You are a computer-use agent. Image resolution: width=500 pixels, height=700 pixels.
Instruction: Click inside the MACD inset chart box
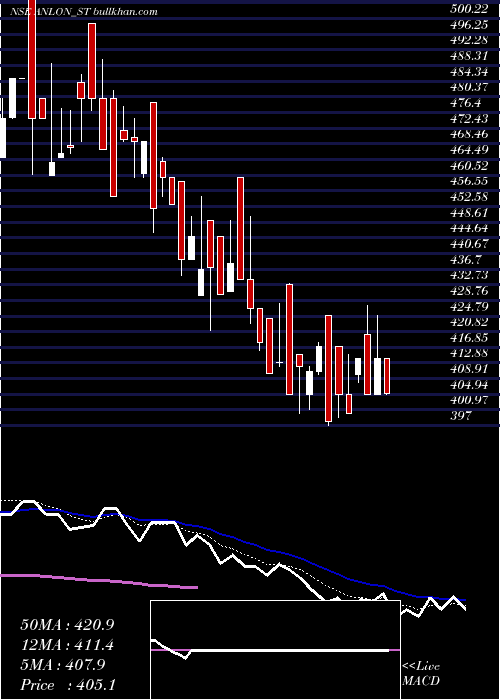pyautogui.click(x=275, y=650)
